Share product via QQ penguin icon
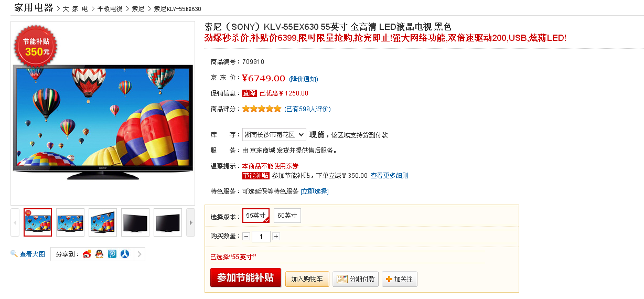This screenshot has width=644, height=299. click(x=100, y=254)
